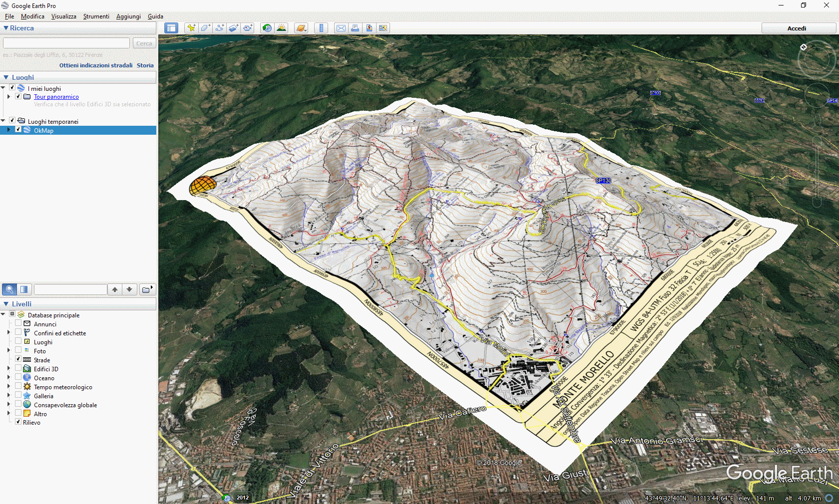Toggle the sidebar visibility button

[171, 28]
